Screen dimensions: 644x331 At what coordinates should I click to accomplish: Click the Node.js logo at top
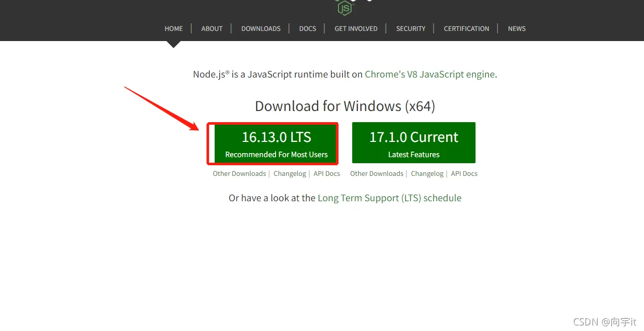345,7
